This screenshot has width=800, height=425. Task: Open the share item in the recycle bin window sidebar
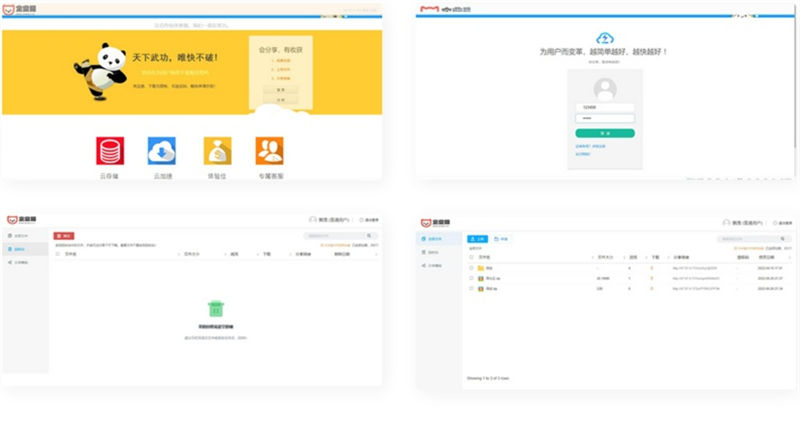coord(26,262)
